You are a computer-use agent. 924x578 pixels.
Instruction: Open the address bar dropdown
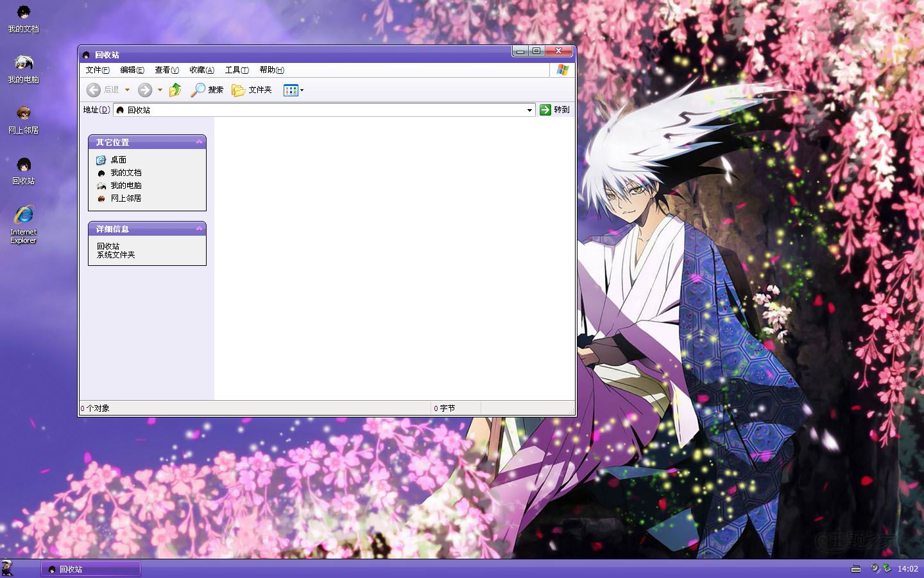point(529,110)
